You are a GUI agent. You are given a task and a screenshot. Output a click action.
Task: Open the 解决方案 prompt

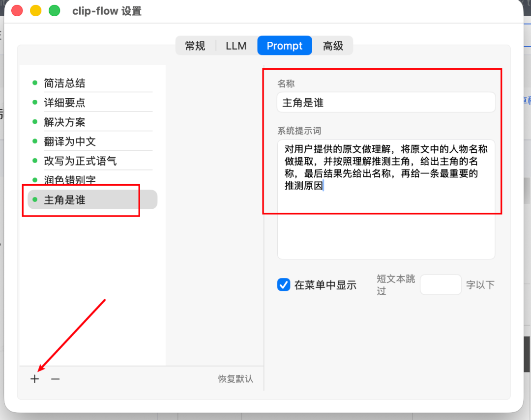click(x=92, y=122)
